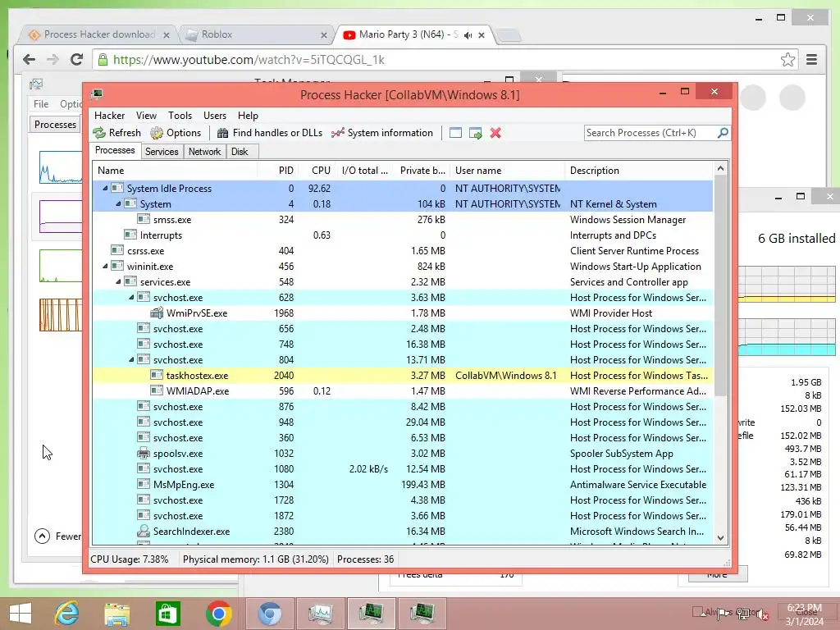Open the Hacker menu
Screen dimensions: 840x630
[109, 116]
